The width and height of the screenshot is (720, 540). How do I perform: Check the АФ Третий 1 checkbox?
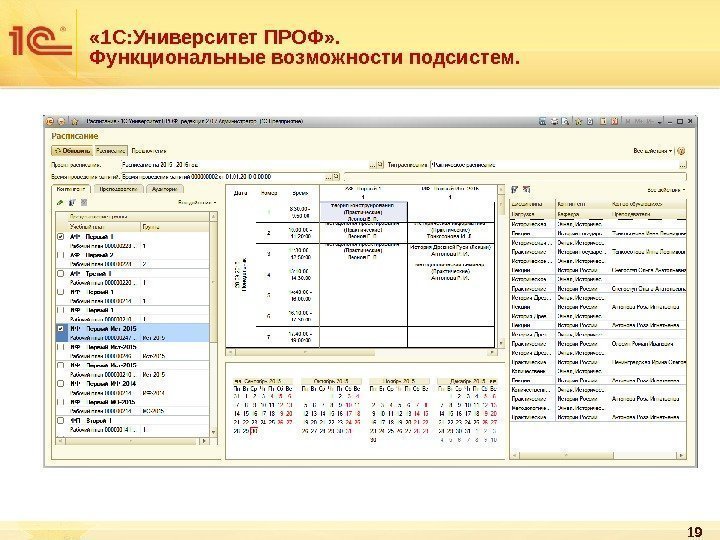(x=61, y=274)
